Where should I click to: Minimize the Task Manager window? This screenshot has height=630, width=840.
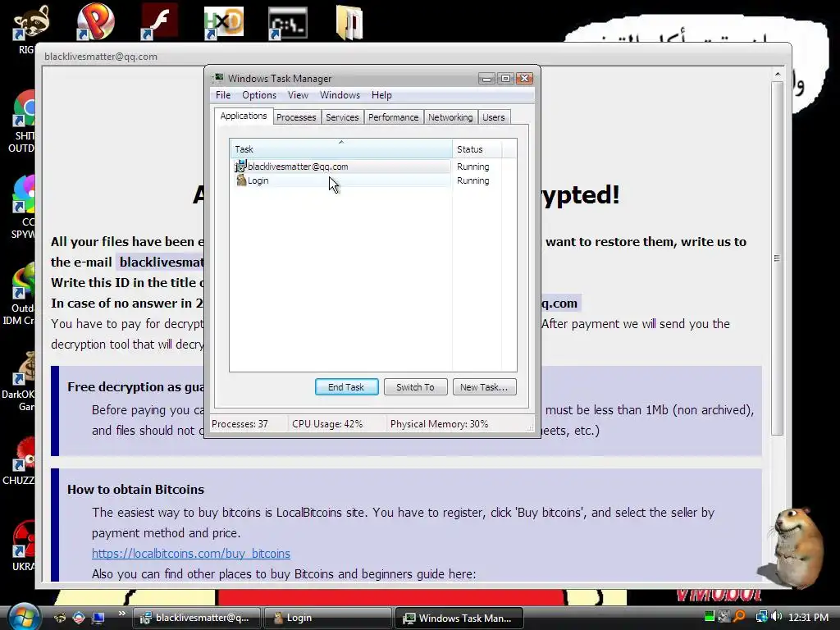[486, 79]
